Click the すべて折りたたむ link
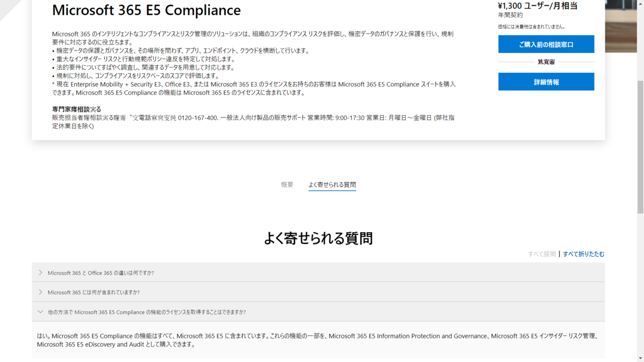 (x=583, y=254)
